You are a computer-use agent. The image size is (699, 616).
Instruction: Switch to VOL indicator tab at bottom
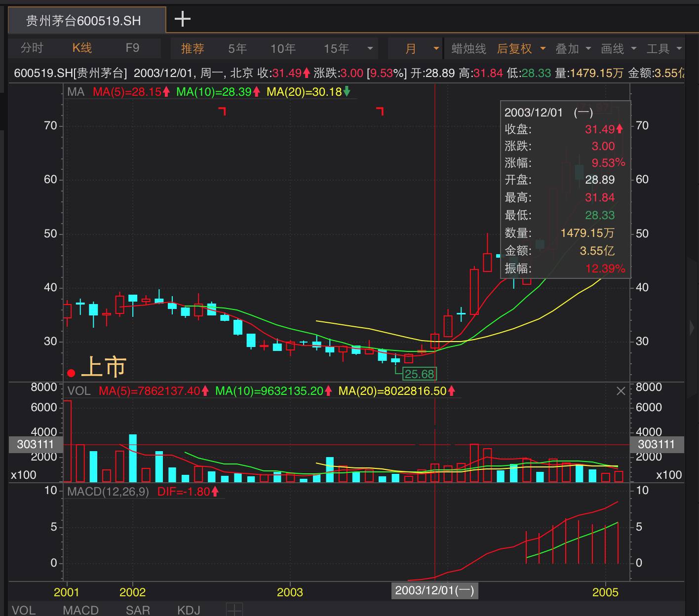pyautogui.click(x=24, y=610)
